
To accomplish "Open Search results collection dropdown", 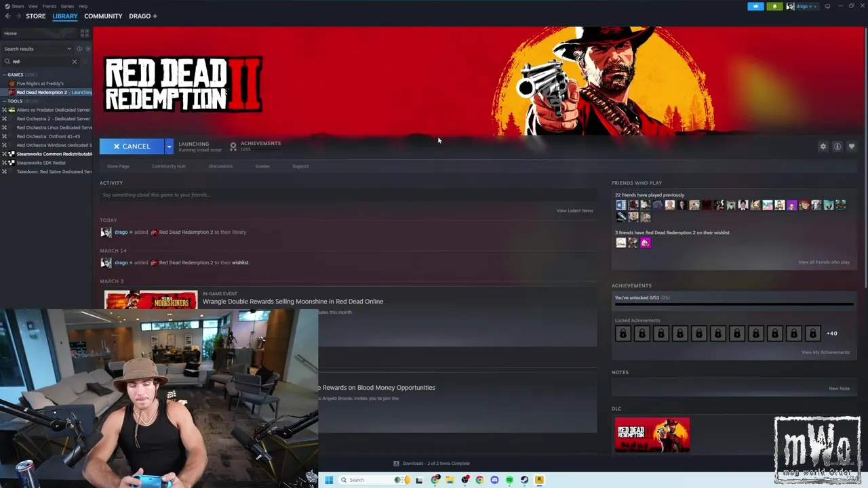I will pos(37,49).
